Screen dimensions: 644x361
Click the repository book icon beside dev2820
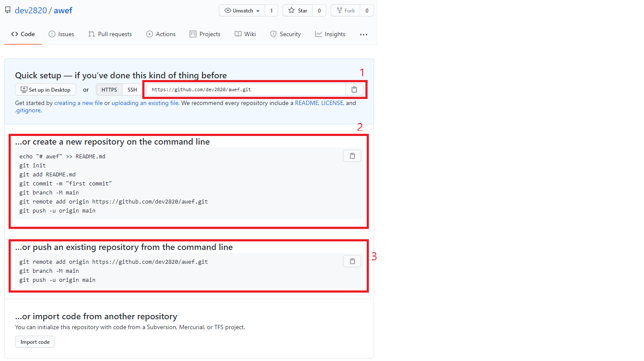click(8, 10)
